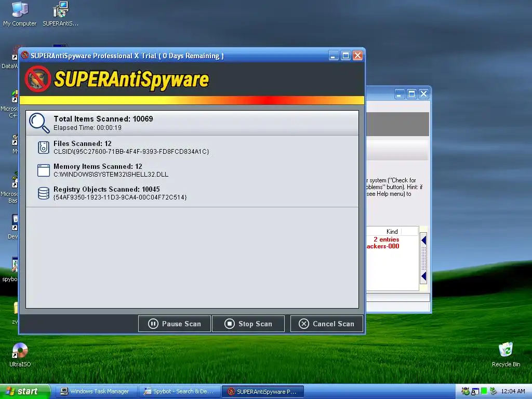Select Total Items Scanned: 10069 text

(103, 119)
